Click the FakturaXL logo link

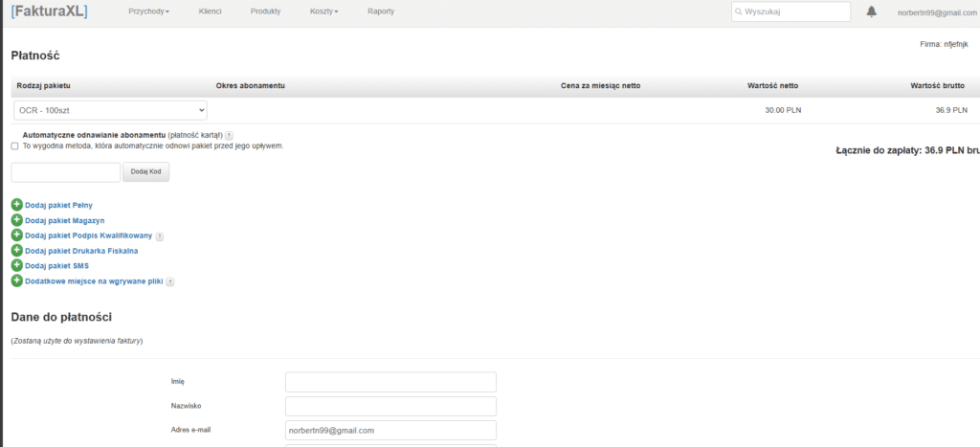point(49,11)
